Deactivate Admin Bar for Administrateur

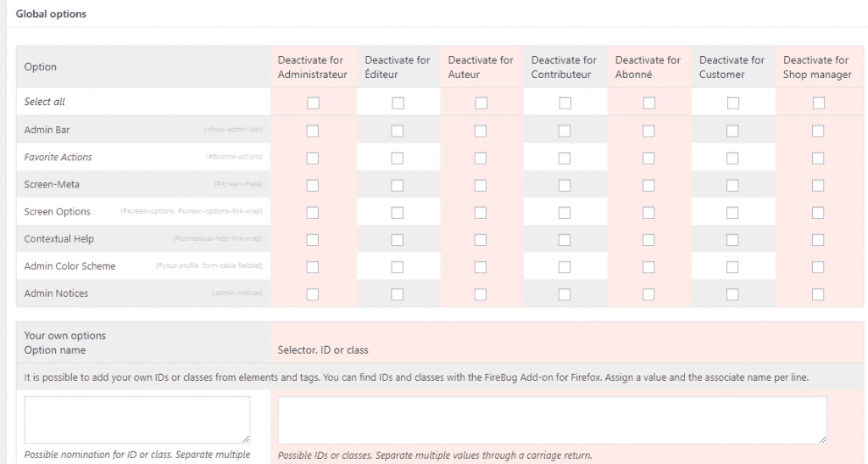(313, 131)
